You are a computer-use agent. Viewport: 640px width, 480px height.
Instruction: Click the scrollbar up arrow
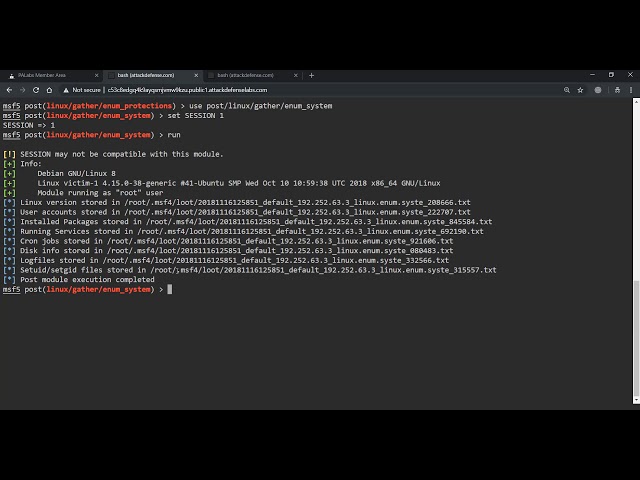[x=636, y=100]
